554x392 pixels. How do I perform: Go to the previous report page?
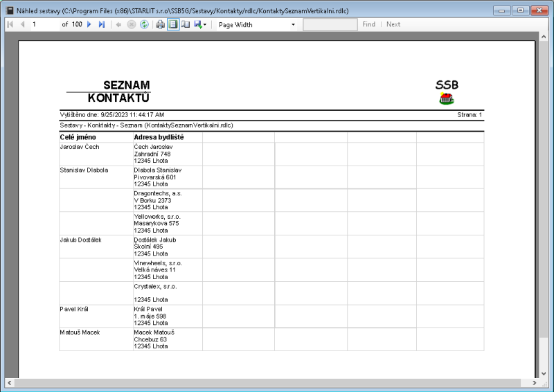pos(21,24)
